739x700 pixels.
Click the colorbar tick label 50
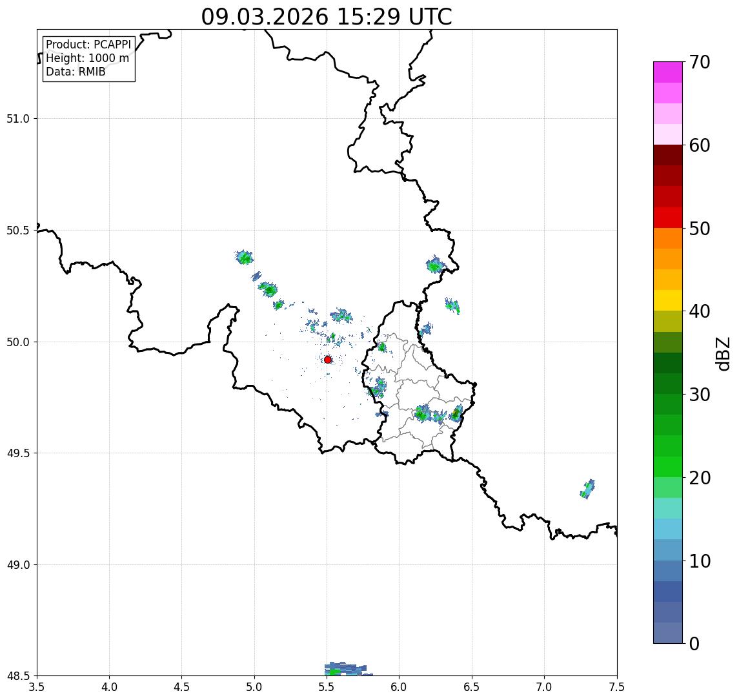click(x=700, y=229)
